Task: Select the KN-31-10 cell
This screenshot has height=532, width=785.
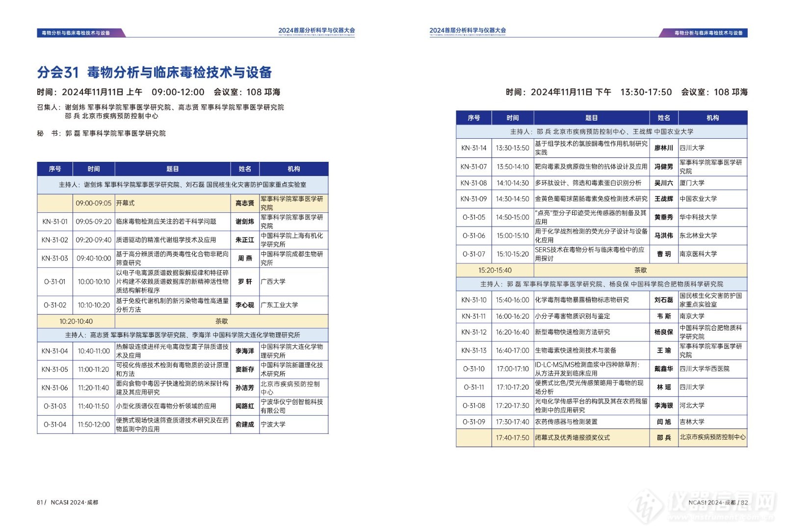Action: 474,300
